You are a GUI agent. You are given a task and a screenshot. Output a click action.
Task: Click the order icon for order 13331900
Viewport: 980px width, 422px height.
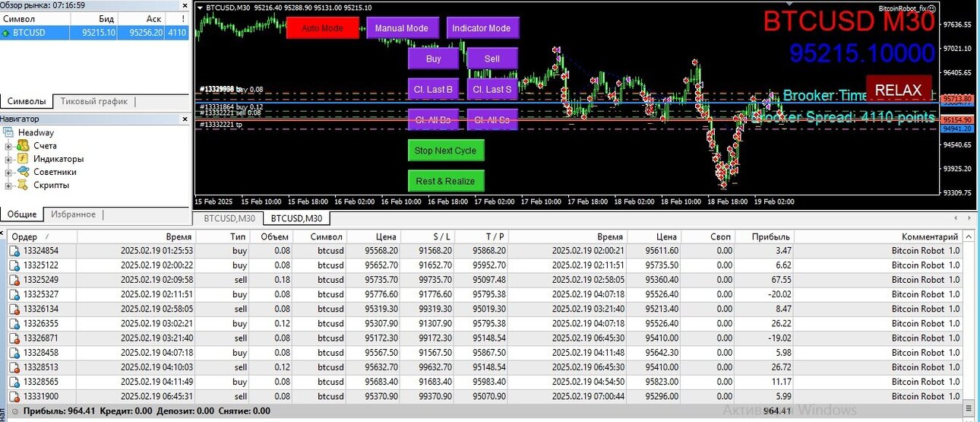click(x=14, y=396)
